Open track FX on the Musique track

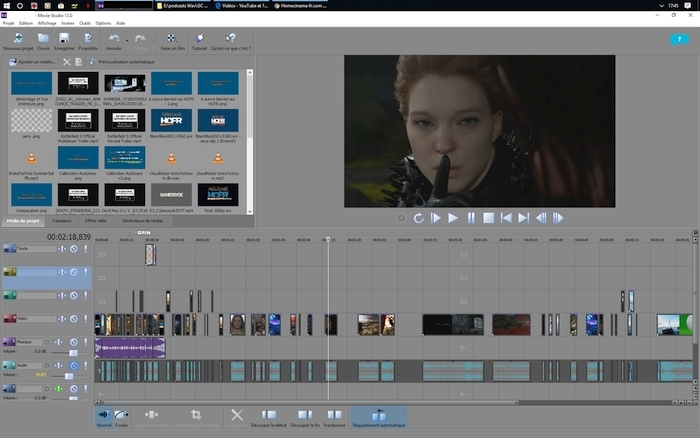[x=59, y=342]
